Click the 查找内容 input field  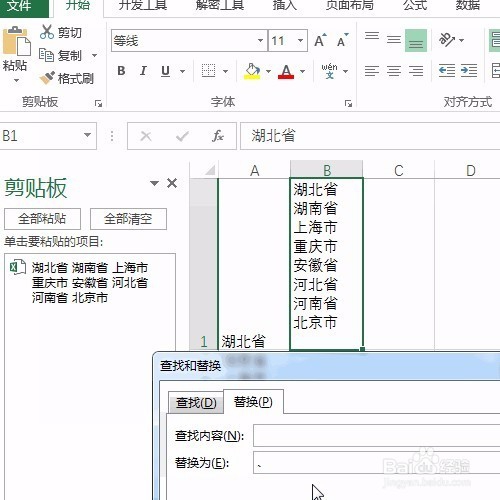tap(377, 435)
